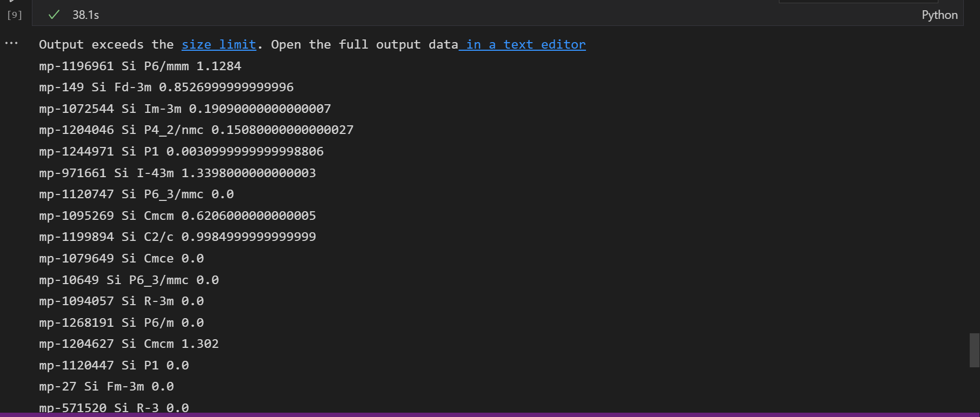Grab the vertical scrollbar thumb

(x=975, y=351)
